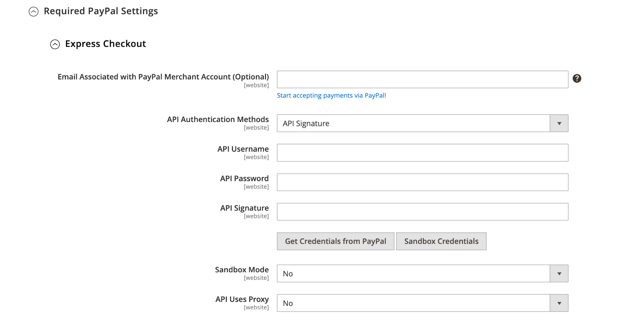Open the Sandbox Mode dropdown
Screen dimensions: 644x321
tap(422, 274)
